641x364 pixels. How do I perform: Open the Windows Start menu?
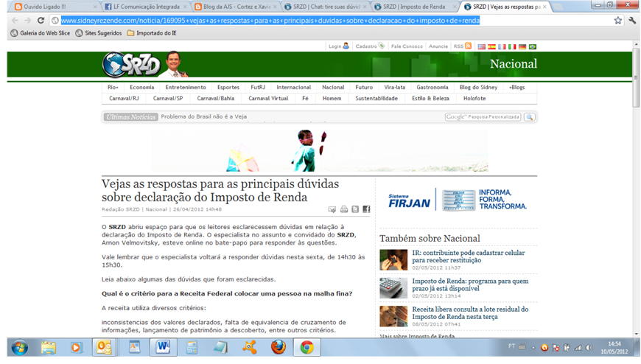[x=20, y=348]
